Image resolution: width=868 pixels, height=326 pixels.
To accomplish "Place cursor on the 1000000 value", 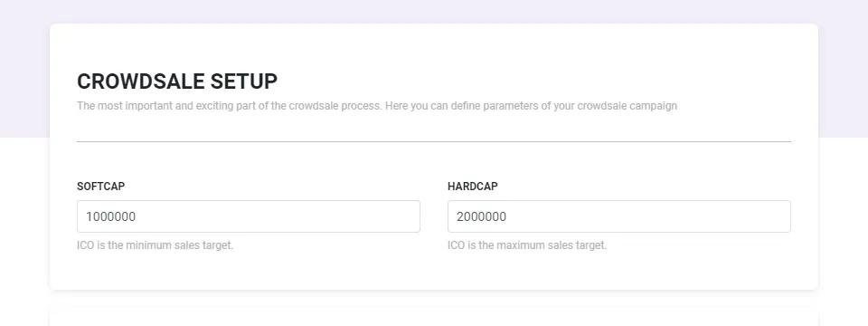I will tap(110, 216).
